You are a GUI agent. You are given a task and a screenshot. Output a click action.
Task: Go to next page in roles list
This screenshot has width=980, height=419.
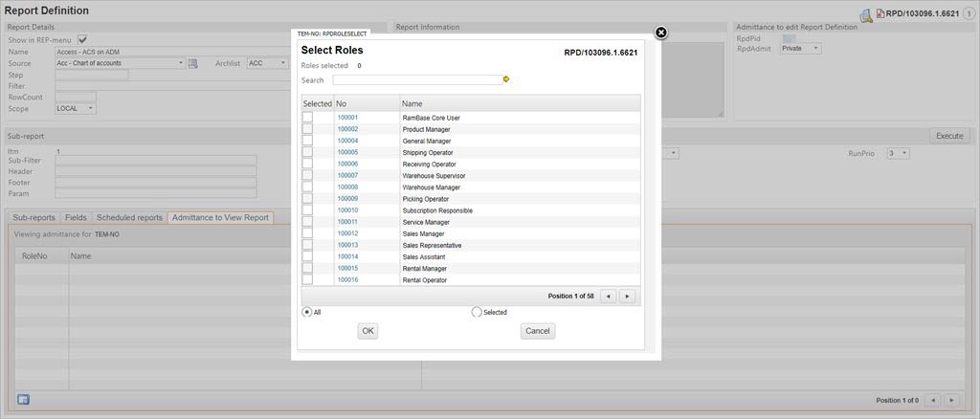coord(628,297)
